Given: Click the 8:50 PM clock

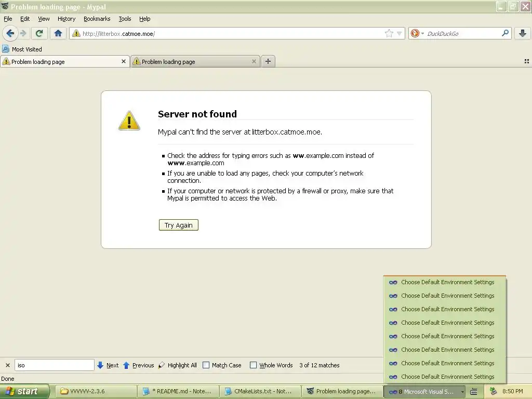Looking at the screenshot, I should 512,391.
